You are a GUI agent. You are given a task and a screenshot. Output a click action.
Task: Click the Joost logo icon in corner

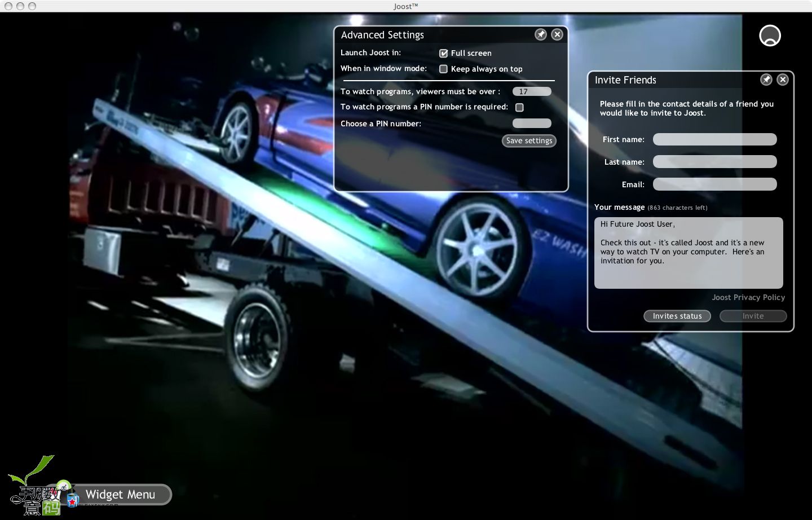point(770,36)
